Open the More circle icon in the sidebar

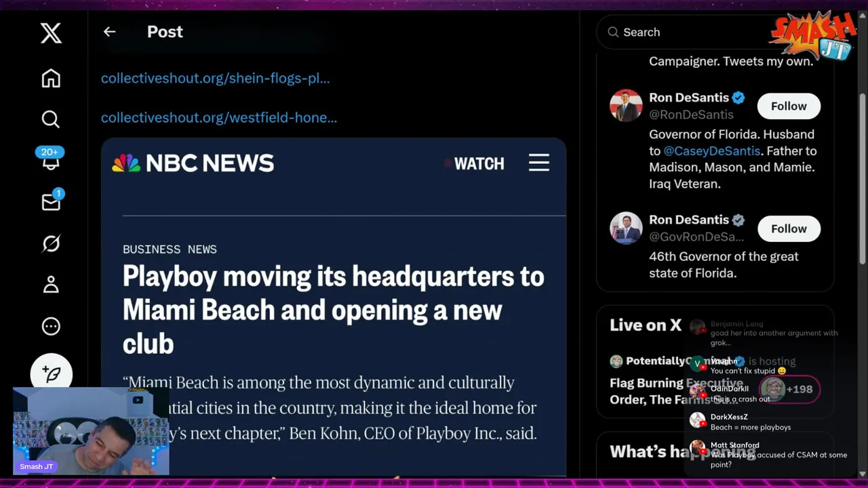tap(51, 326)
